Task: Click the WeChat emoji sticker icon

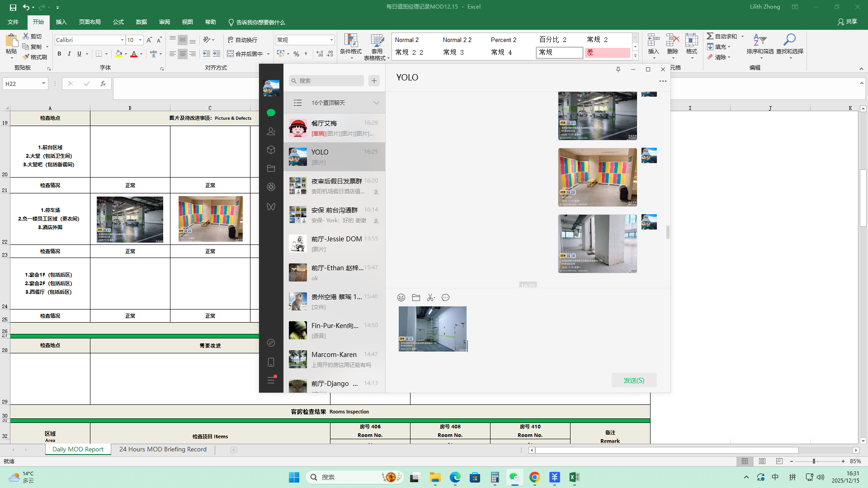Action: [x=401, y=297]
